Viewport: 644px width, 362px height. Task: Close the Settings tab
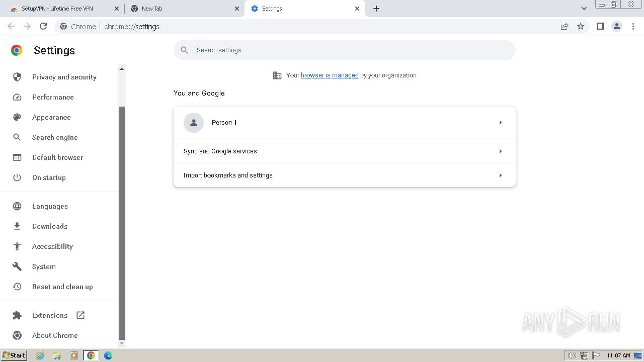(357, 9)
